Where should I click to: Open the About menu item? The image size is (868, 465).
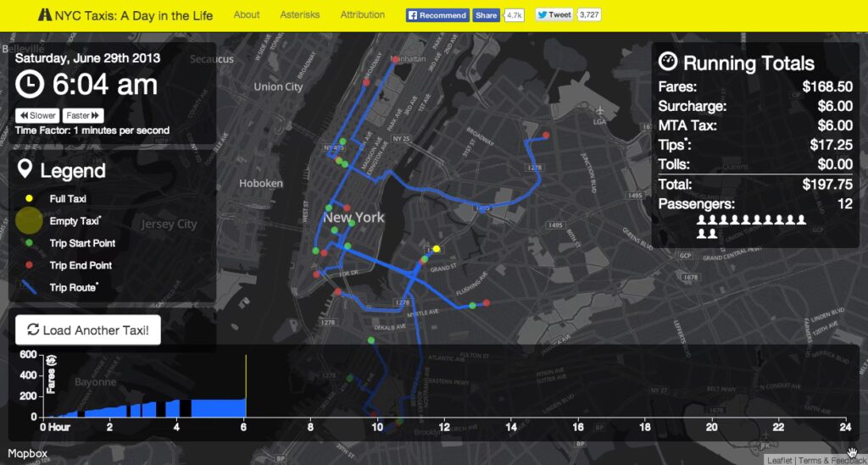(x=247, y=15)
